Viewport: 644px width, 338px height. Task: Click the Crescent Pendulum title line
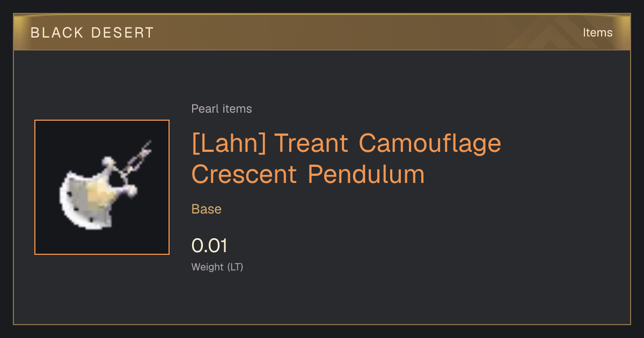point(308,174)
